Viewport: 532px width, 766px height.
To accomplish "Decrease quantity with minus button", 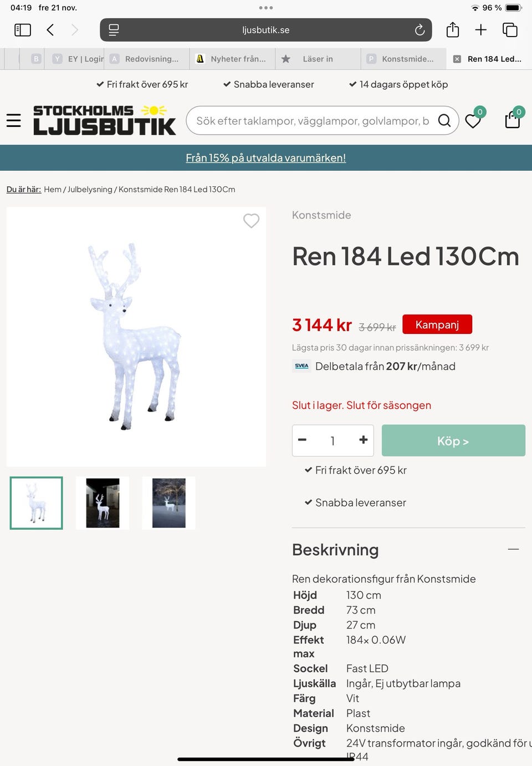I will pyautogui.click(x=303, y=440).
